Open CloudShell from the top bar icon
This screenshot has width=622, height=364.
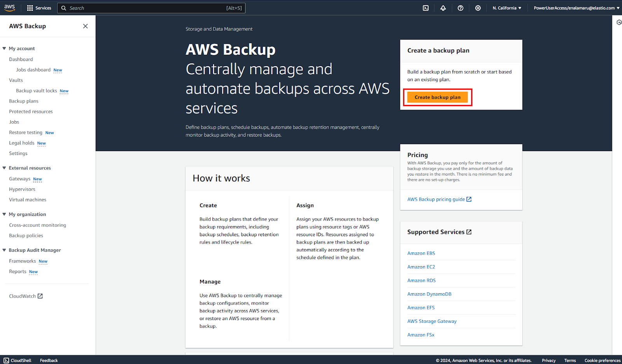point(426,8)
